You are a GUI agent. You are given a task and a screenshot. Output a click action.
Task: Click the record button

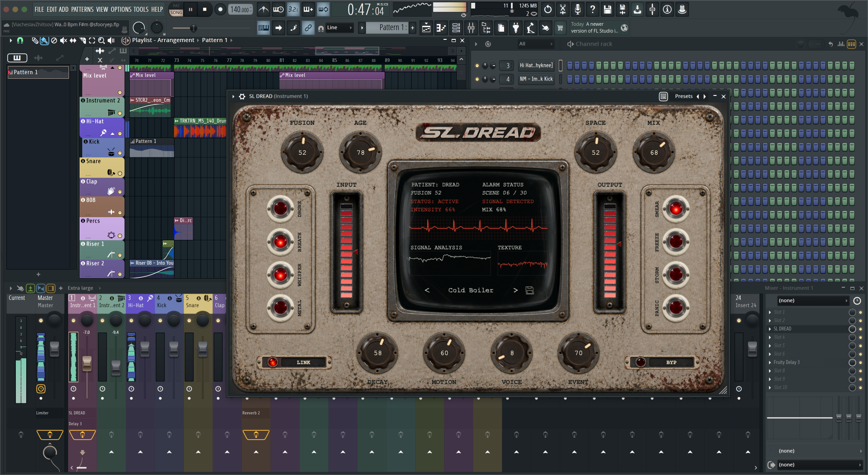point(220,9)
